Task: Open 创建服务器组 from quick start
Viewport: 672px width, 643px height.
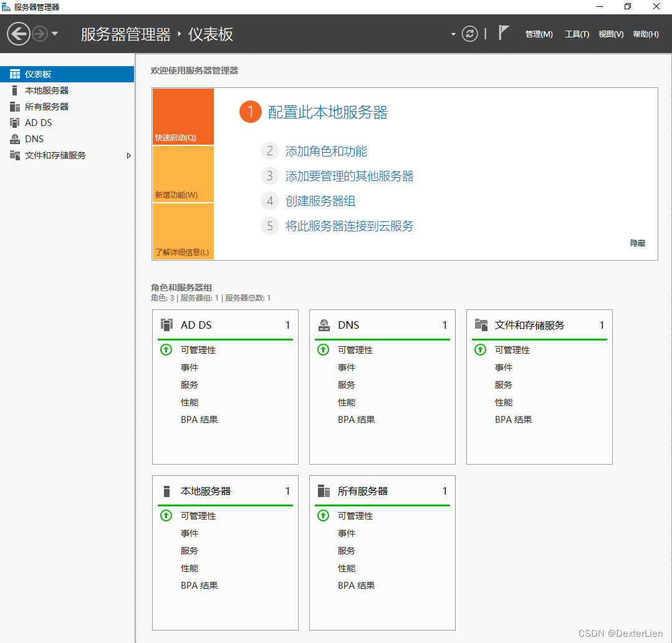Action: [x=321, y=201]
